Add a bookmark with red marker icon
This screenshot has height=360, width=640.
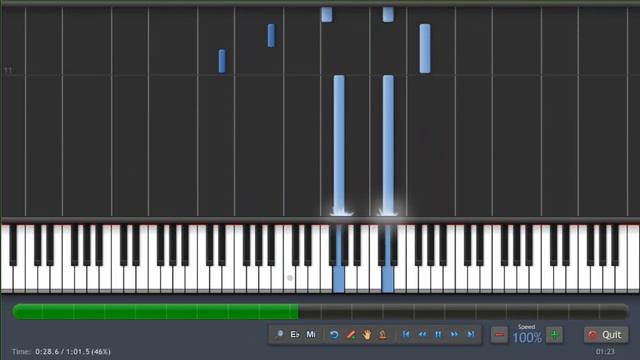tap(351, 335)
